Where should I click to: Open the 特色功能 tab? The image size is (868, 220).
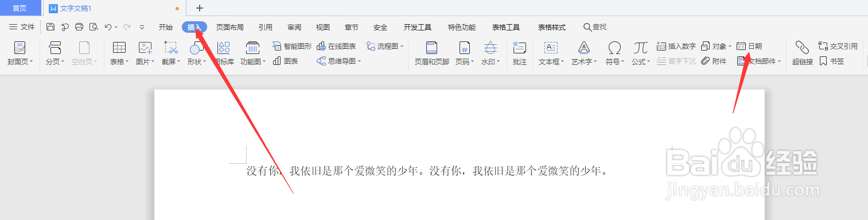462,27
